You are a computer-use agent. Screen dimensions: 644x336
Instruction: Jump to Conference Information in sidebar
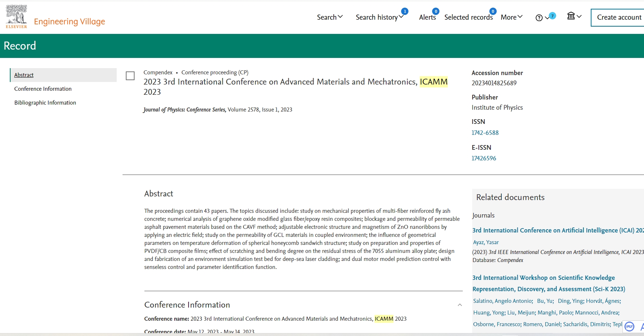(43, 89)
